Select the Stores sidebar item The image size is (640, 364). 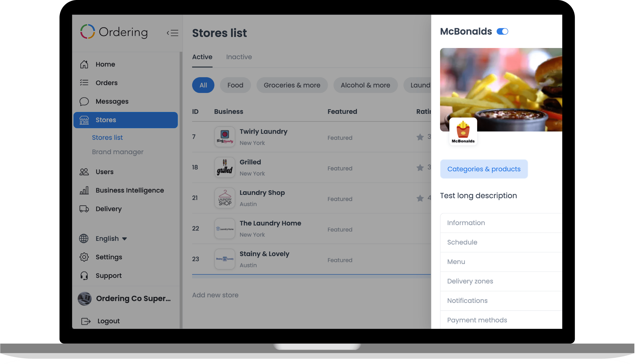125,120
